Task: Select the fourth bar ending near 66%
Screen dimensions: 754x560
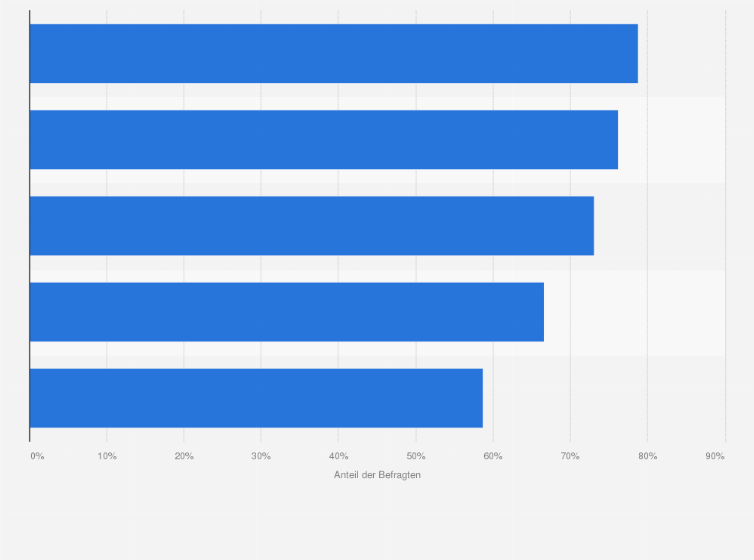Action: [287, 312]
